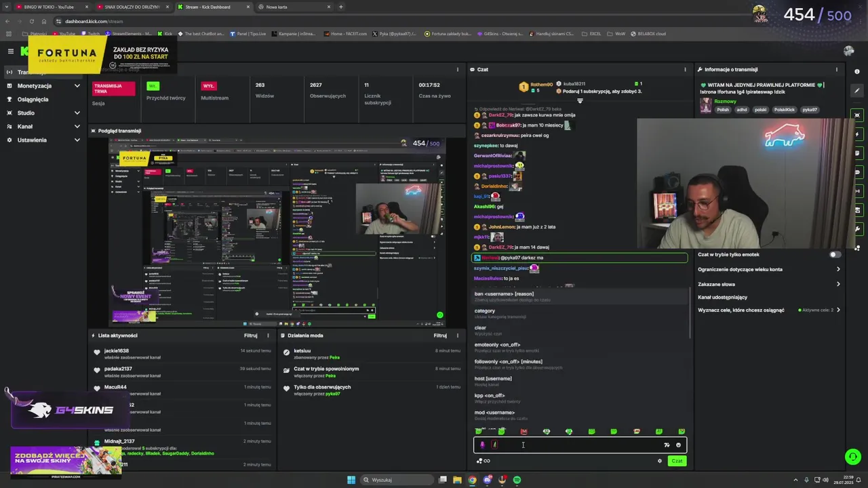Click the PolskiKick stream tag
868x488 pixels.
click(x=785, y=110)
